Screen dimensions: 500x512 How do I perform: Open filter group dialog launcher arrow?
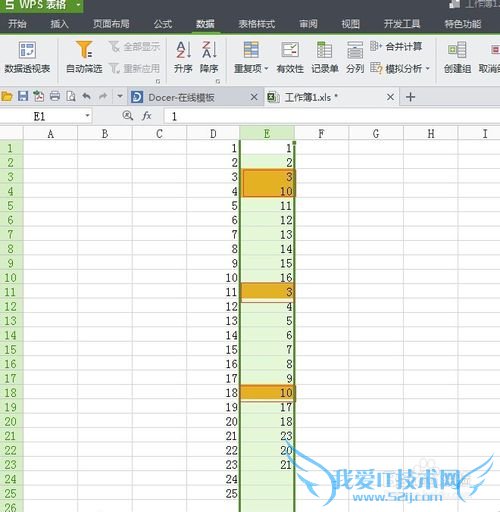click(158, 81)
